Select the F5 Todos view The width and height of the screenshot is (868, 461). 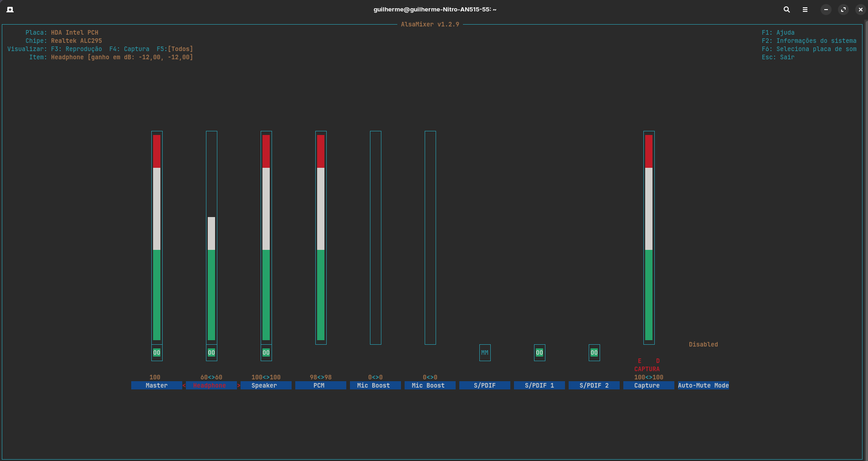pos(175,49)
